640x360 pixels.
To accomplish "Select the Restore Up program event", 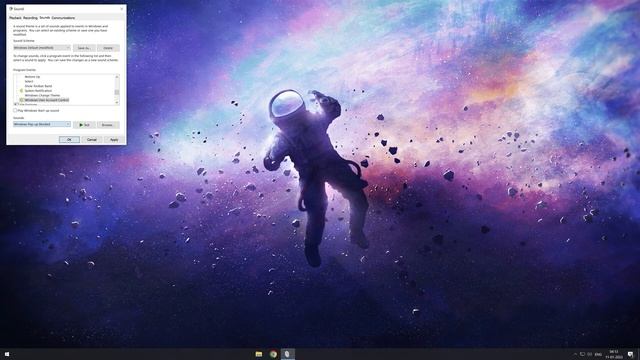I will pyautogui.click(x=32, y=77).
